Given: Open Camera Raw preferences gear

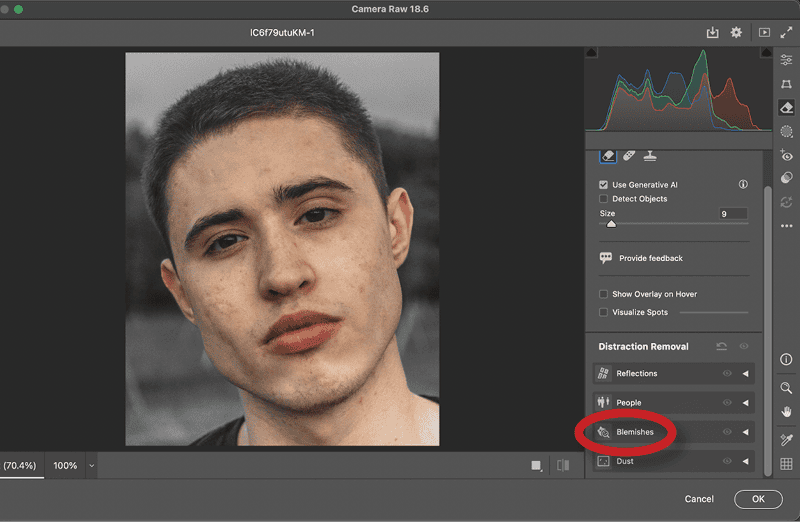Looking at the screenshot, I should pyautogui.click(x=736, y=33).
